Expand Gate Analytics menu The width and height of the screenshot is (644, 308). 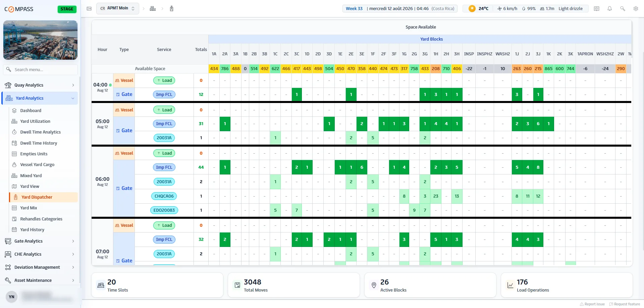tap(40, 241)
